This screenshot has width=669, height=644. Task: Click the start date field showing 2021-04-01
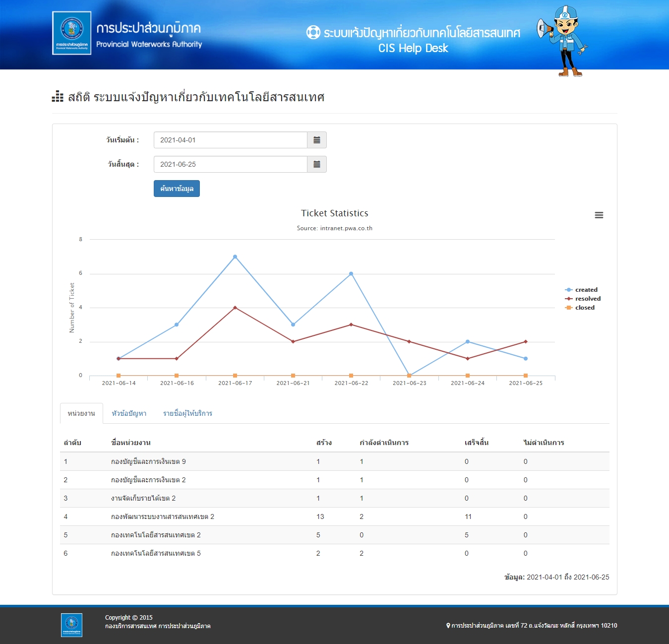(x=230, y=140)
